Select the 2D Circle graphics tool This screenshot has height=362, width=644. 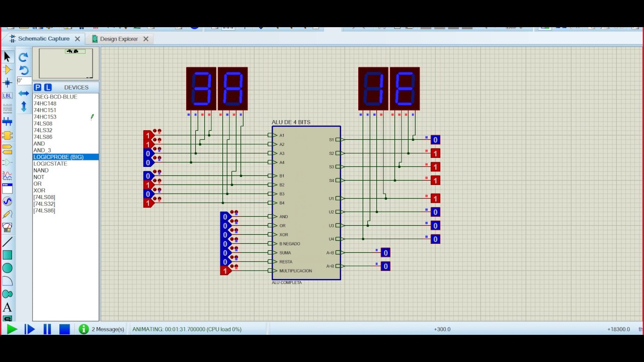(7, 268)
